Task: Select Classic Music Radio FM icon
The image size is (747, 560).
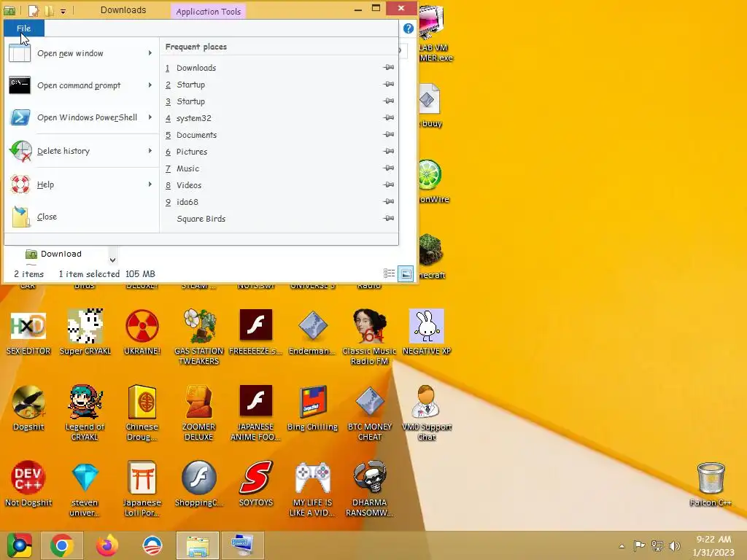Action: tap(370, 337)
